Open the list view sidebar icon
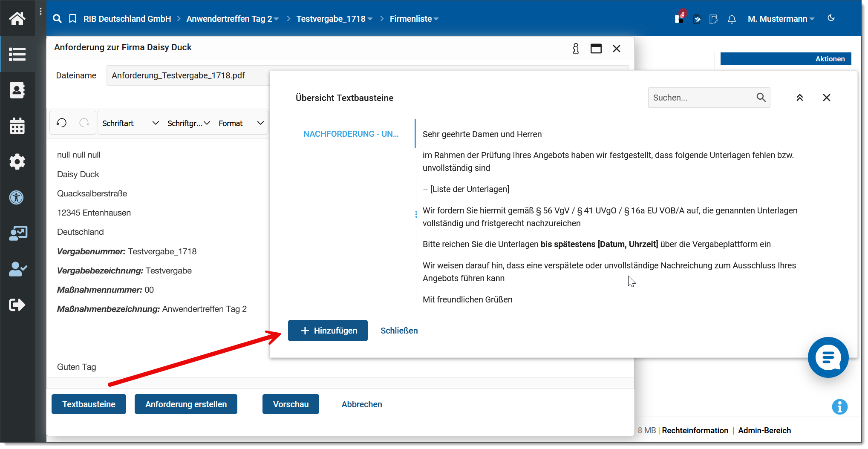 (17, 54)
